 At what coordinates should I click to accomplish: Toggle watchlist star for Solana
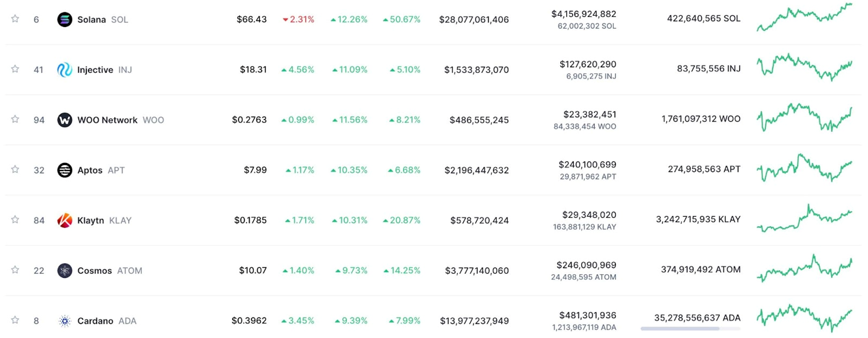click(15, 19)
